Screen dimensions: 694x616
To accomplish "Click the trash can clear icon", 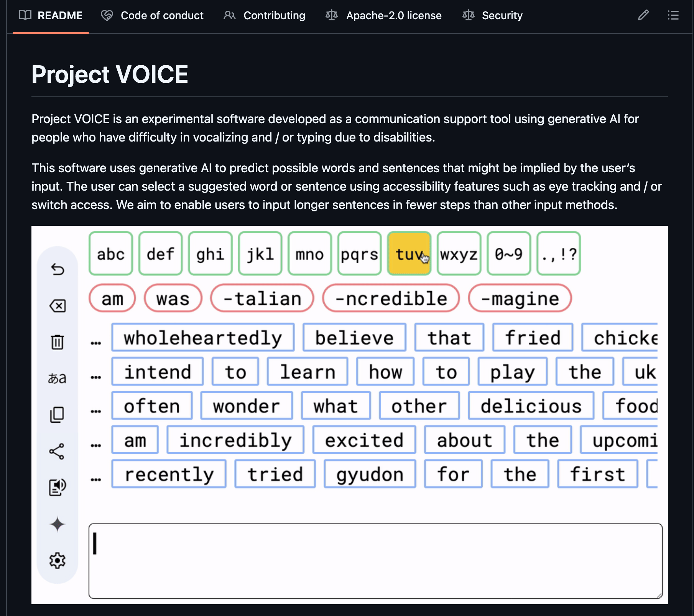I will [58, 342].
